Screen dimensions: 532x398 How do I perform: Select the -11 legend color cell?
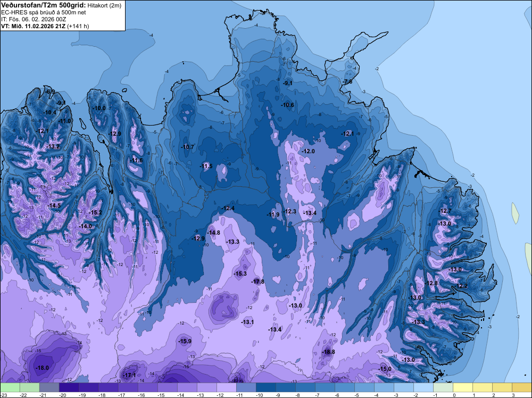[x=246, y=387]
